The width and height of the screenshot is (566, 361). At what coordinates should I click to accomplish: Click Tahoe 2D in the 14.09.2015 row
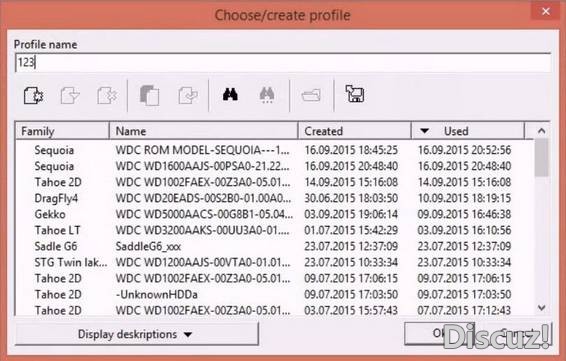58,182
